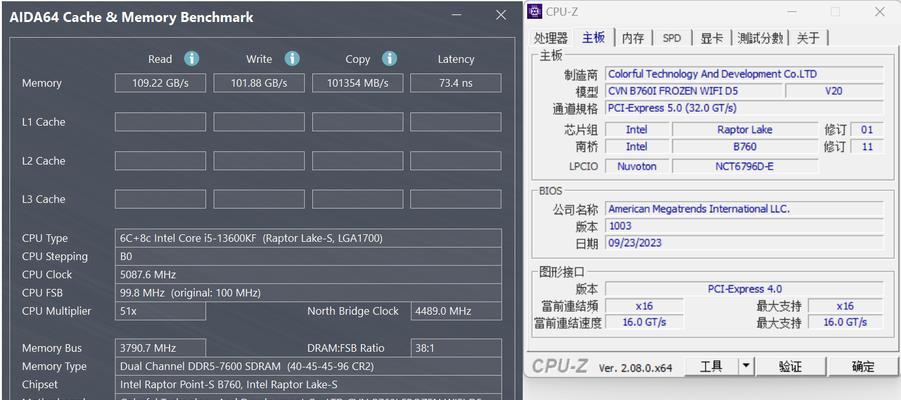
Task: Click the 當前連結速度 value 16.0 GT/s
Action: coord(644,322)
